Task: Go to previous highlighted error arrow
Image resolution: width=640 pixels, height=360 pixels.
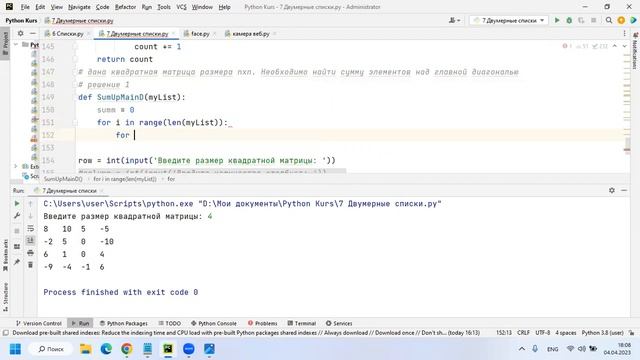Action: (615, 46)
